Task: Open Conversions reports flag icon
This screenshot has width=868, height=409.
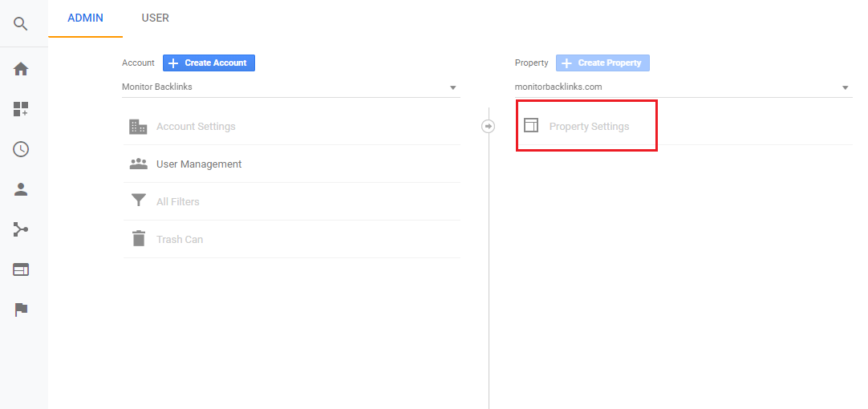Action: pos(21,310)
